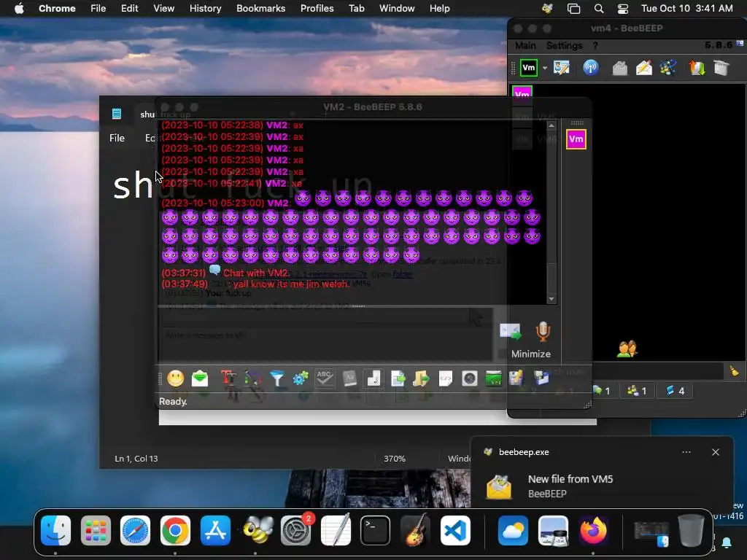
Task: Open the File menu in the Notepad window
Action: pyautogui.click(x=117, y=138)
